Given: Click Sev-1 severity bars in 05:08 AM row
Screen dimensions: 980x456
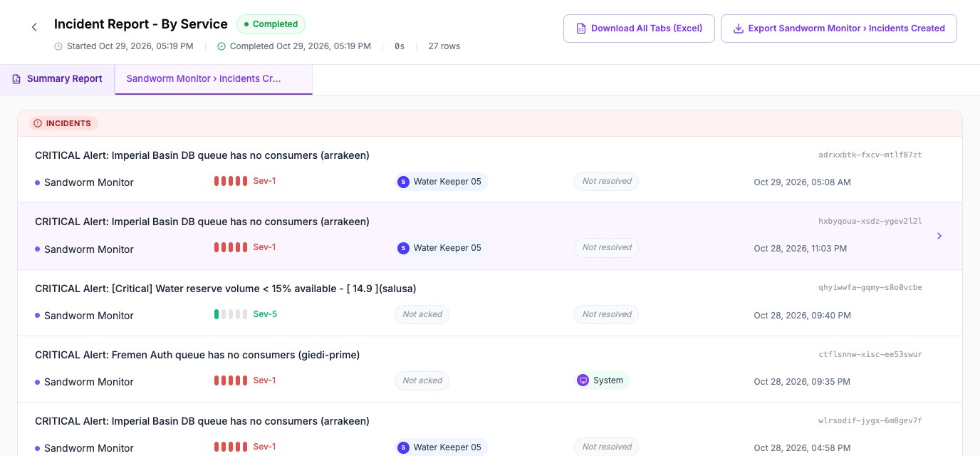Looking at the screenshot, I should 231,181.
